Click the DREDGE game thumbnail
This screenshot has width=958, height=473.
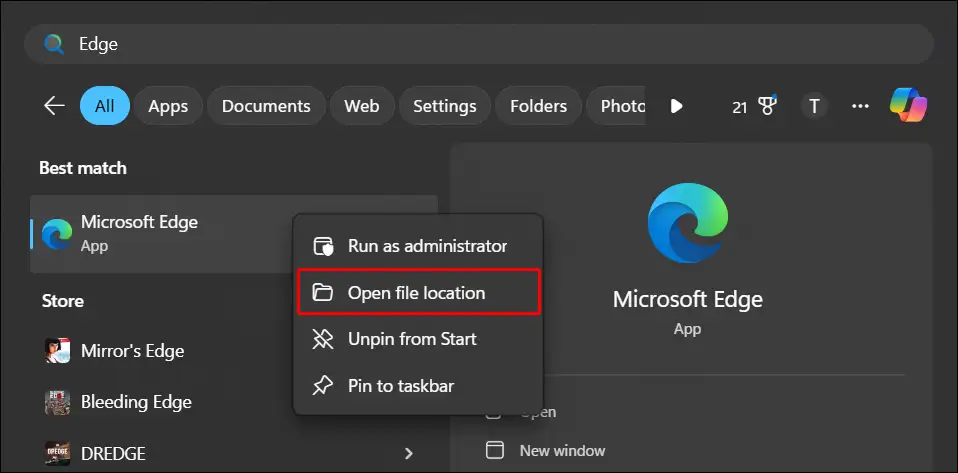[57, 453]
